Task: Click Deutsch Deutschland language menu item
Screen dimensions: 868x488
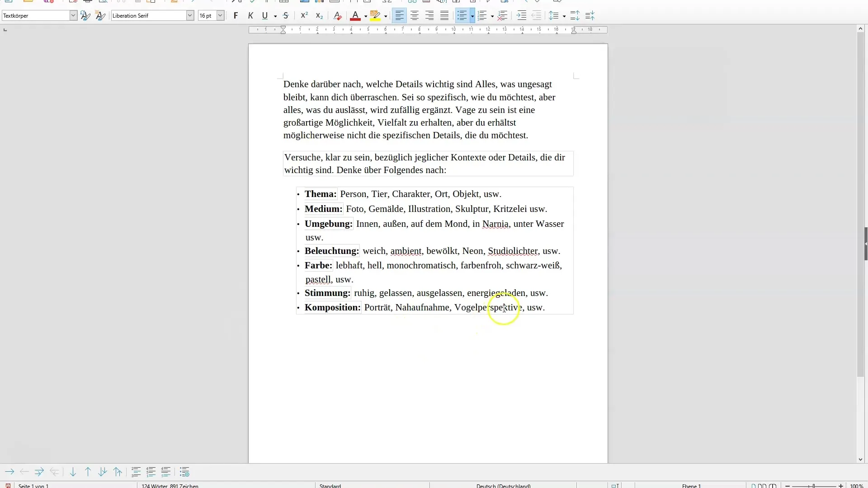Action: click(x=503, y=486)
